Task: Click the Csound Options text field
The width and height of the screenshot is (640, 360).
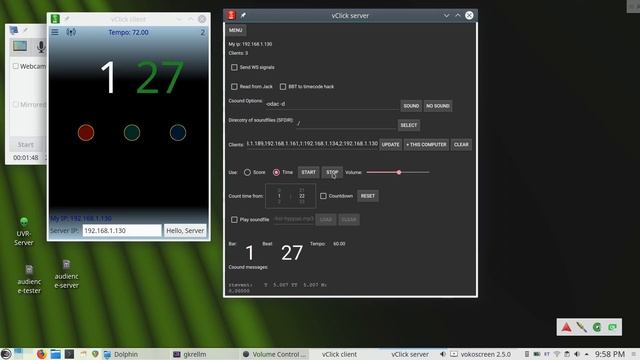Action: pyautogui.click(x=332, y=104)
